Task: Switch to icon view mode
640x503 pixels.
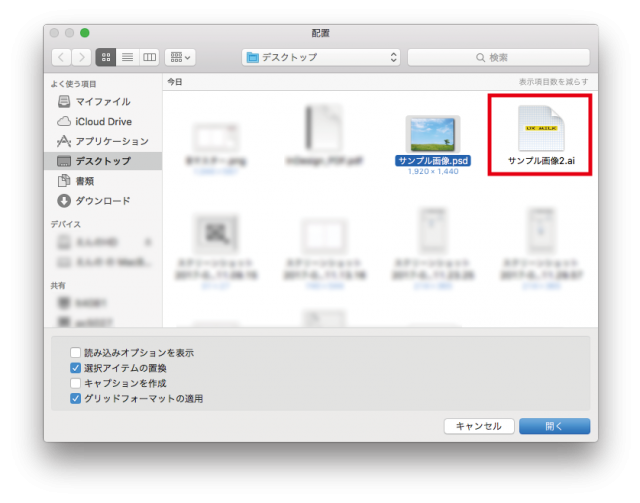Action: point(106,58)
